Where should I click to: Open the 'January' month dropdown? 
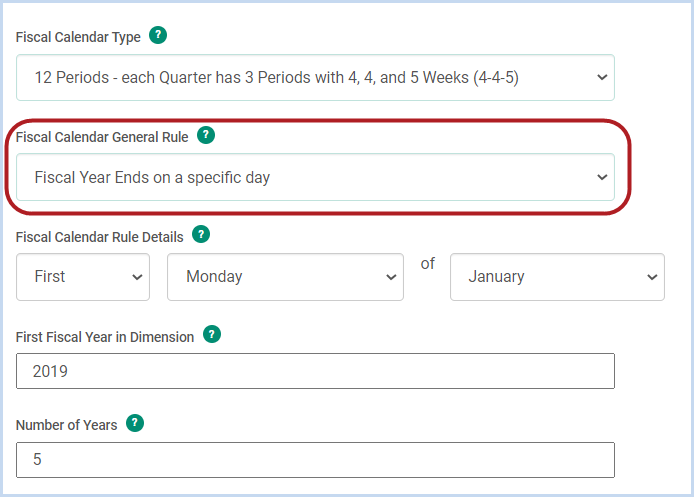(557, 277)
